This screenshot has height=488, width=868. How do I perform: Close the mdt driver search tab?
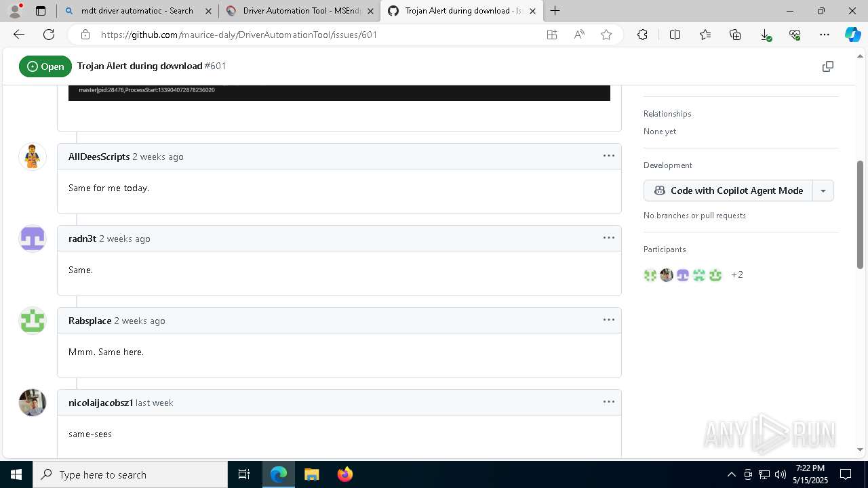click(x=208, y=11)
